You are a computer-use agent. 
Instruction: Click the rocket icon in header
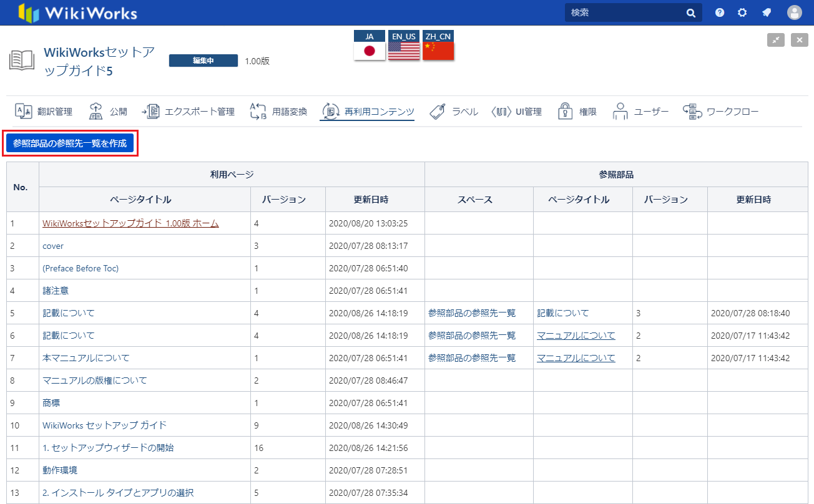pyautogui.click(x=767, y=12)
